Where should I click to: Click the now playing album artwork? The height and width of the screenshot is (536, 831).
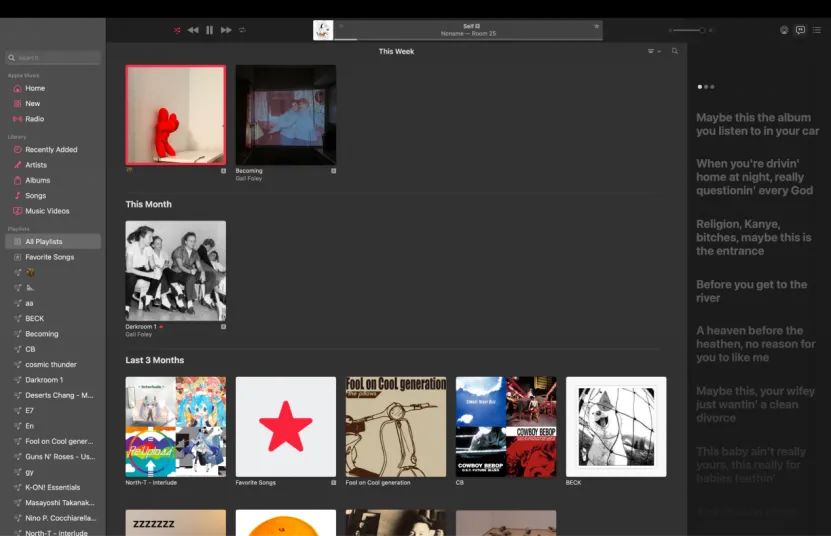tap(323, 30)
